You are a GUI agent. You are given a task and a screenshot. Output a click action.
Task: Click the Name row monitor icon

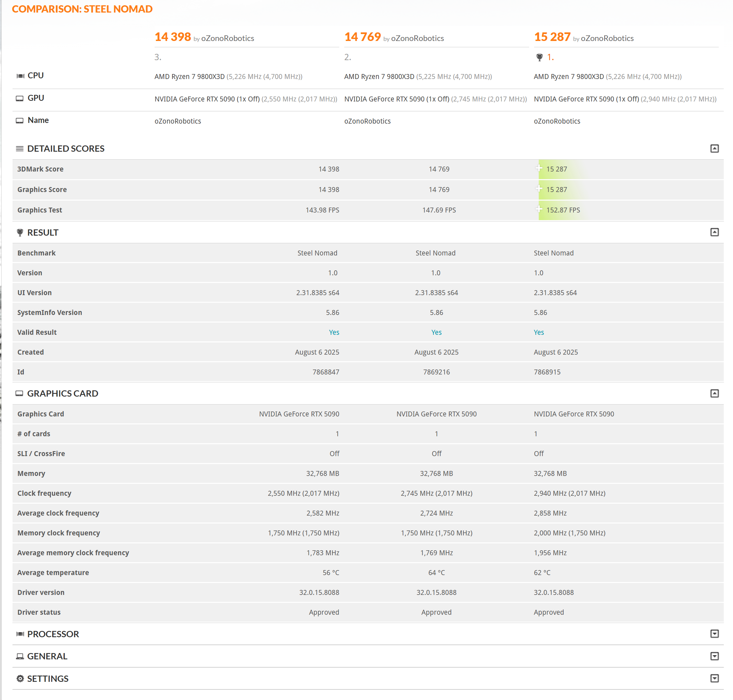(x=19, y=121)
